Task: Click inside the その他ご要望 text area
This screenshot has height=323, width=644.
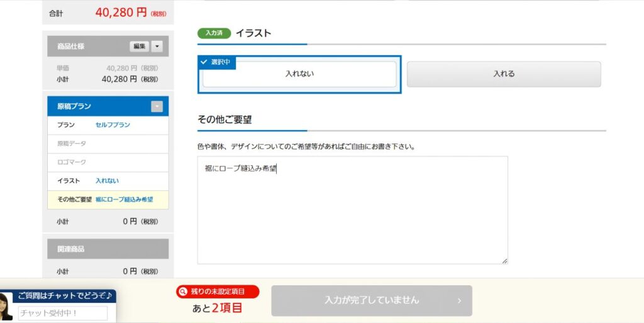Action: (352, 210)
